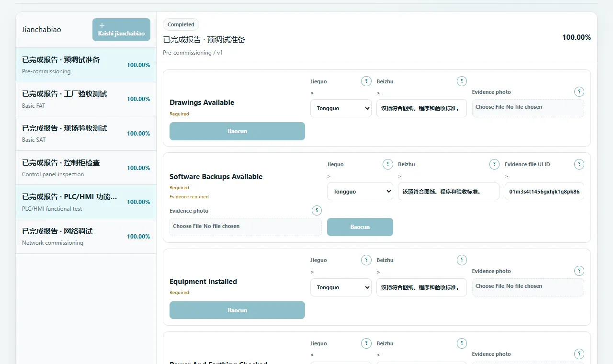The image size is (613, 364).
Task: Open Evidence photo help icon for Equipment Installed
Action: pyautogui.click(x=579, y=271)
